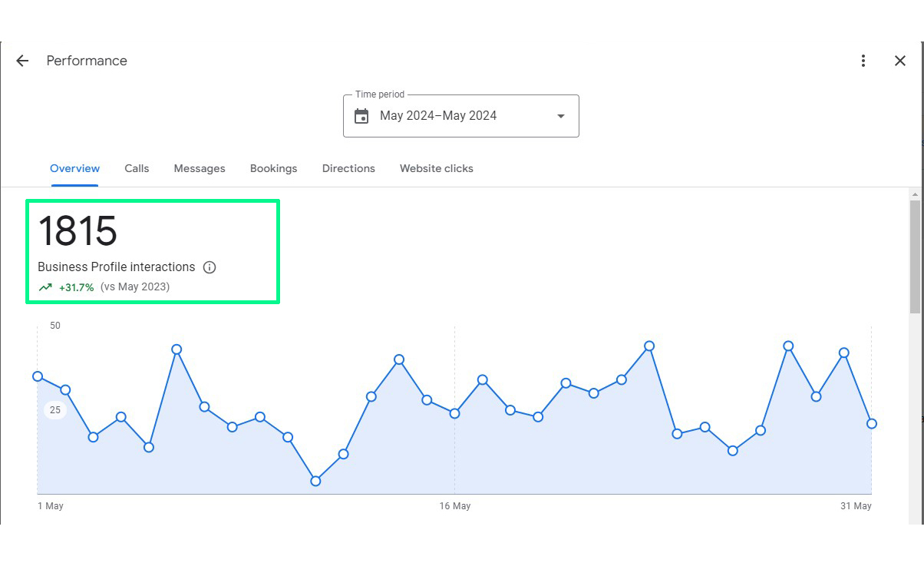This screenshot has height=563, width=924.
Task: Click the first data point on 1 May
Action: [38, 376]
